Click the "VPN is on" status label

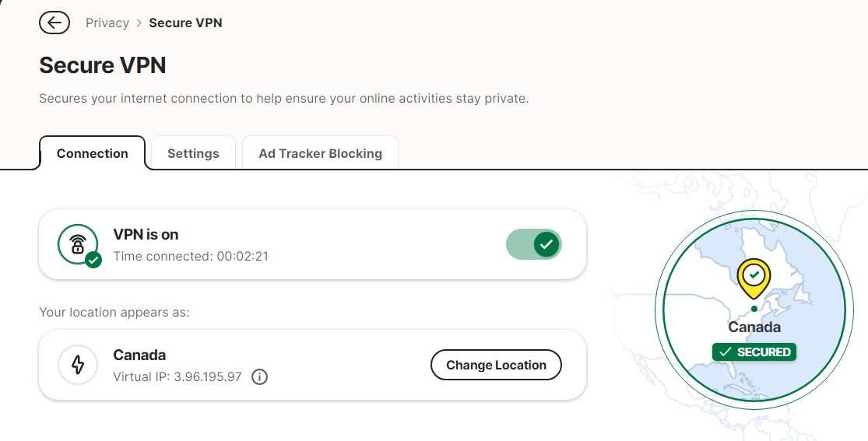[146, 234]
